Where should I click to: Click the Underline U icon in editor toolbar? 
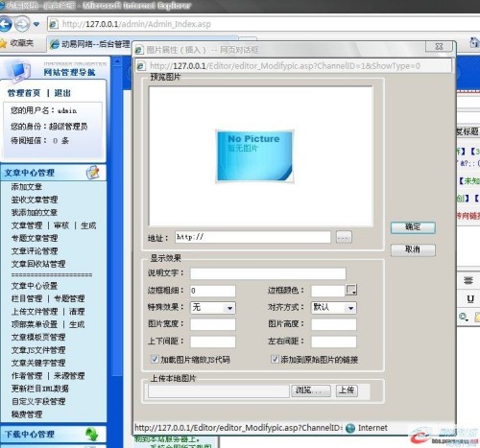470,299
